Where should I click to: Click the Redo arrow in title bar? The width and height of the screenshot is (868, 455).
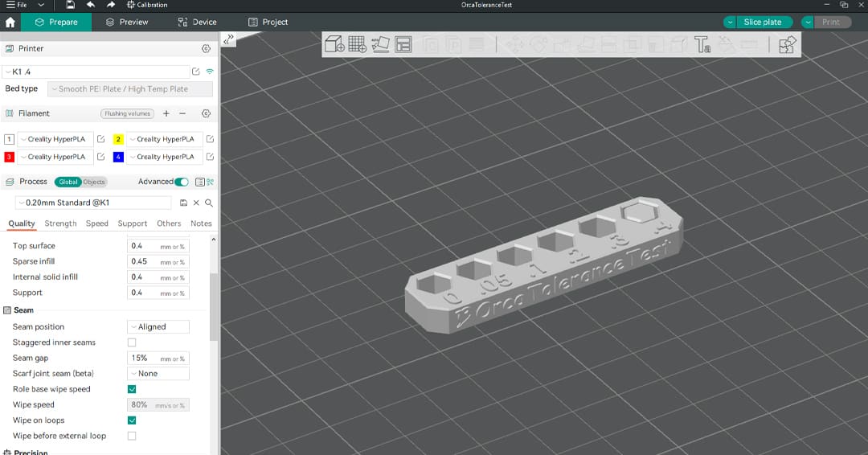click(111, 5)
